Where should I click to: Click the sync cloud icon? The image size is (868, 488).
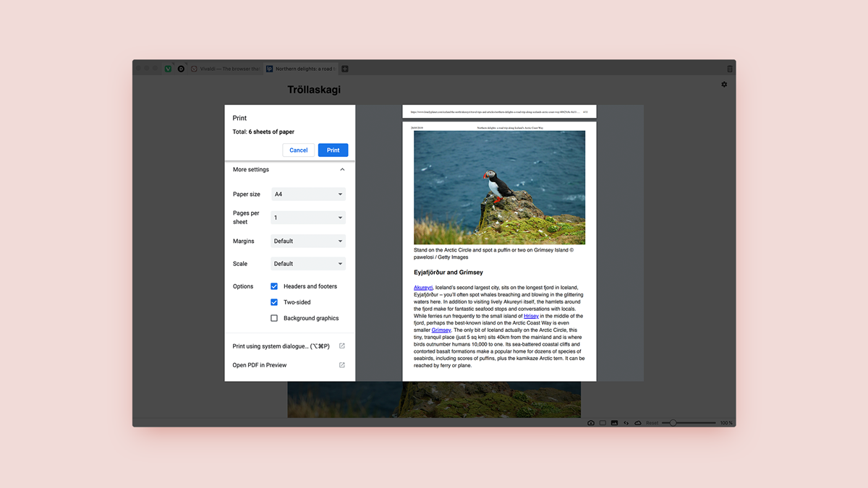[x=638, y=423]
